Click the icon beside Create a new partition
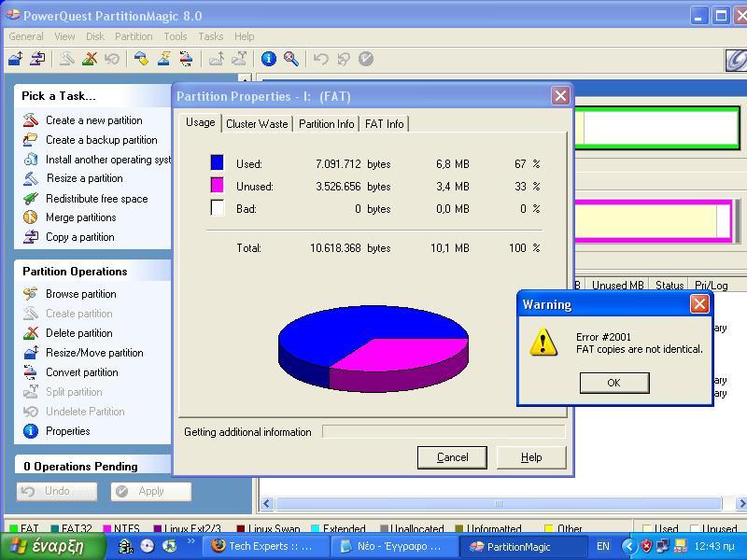 pyautogui.click(x=31, y=120)
